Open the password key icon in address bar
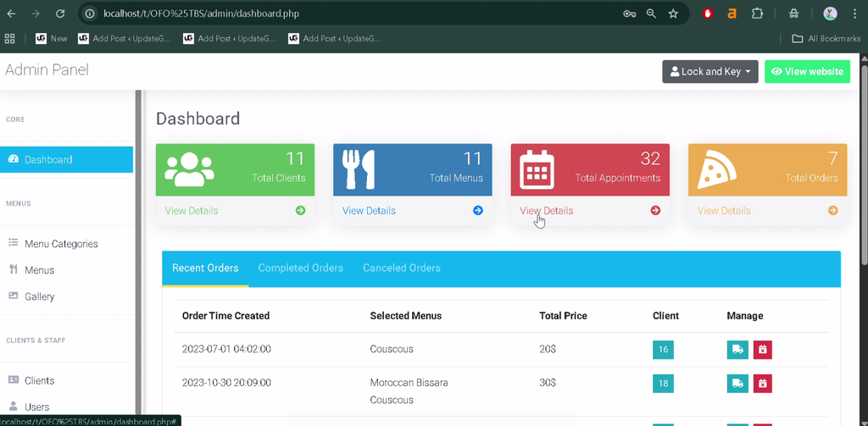Image resolution: width=868 pixels, height=426 pixels. click(630, 14)
